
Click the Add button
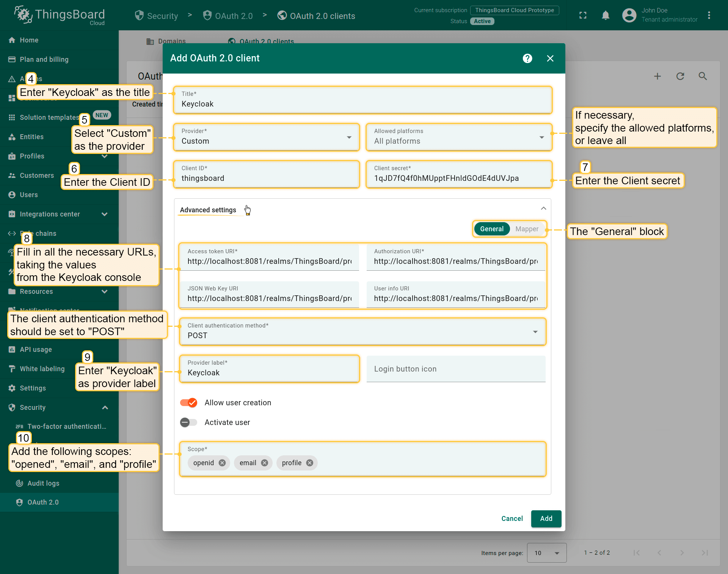click(546, 519)
